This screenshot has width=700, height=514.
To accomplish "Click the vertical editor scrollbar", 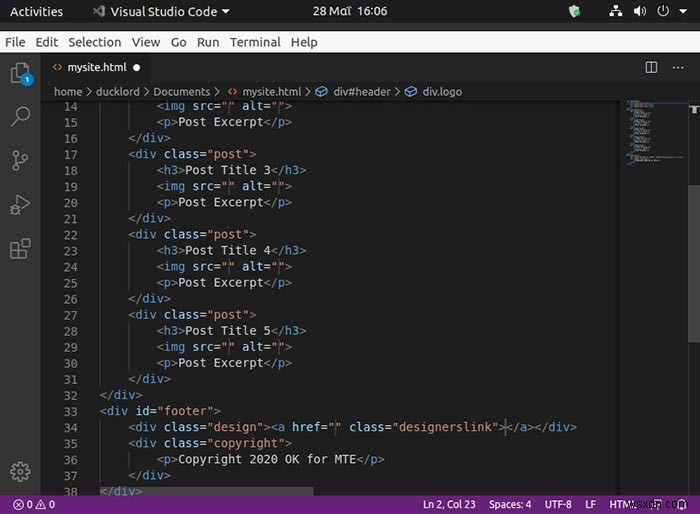I will (694, 263).
